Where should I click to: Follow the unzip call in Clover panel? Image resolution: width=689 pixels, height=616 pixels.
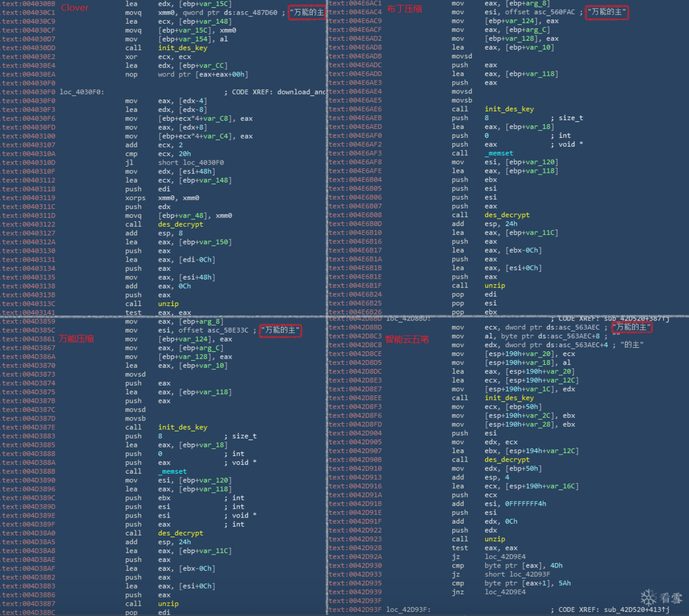168,304
